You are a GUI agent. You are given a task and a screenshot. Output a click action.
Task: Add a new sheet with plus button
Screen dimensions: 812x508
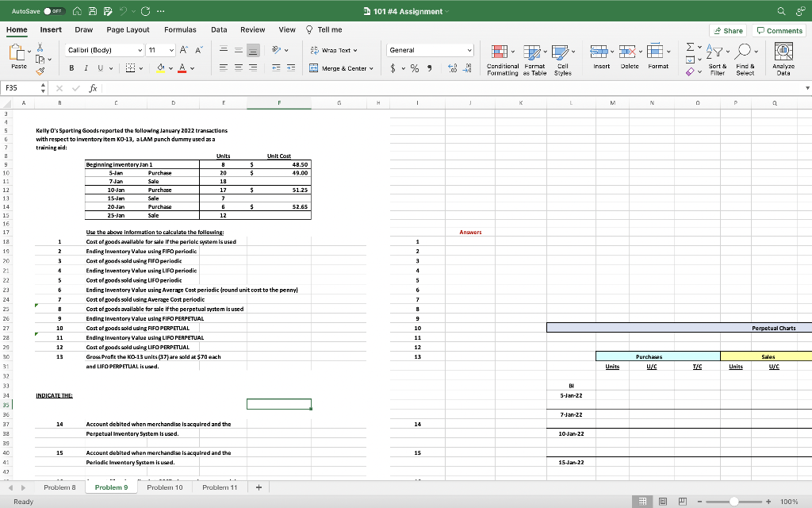tap(259, 487)
